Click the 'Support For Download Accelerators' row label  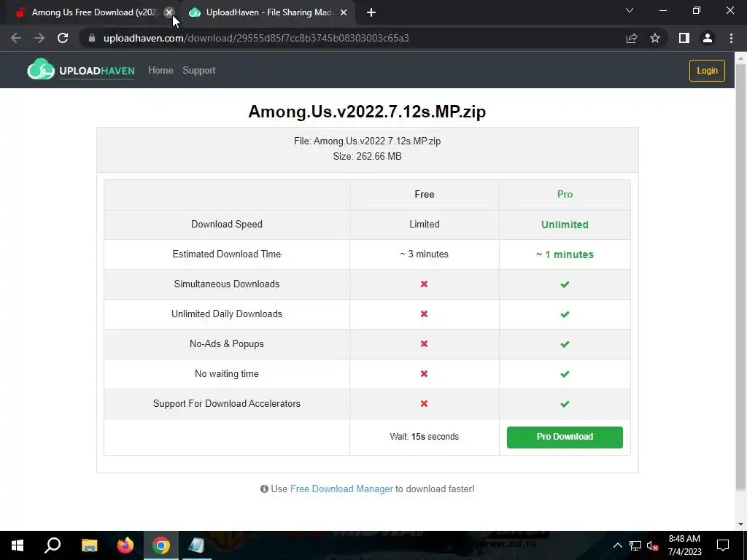pyautogui.click(x=227, y=404)
